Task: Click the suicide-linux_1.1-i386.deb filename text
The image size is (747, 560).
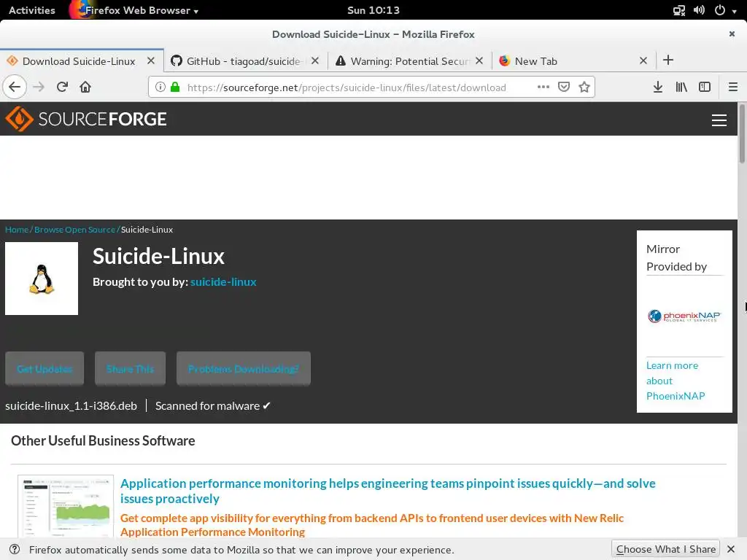Action: tap(71, 405)
